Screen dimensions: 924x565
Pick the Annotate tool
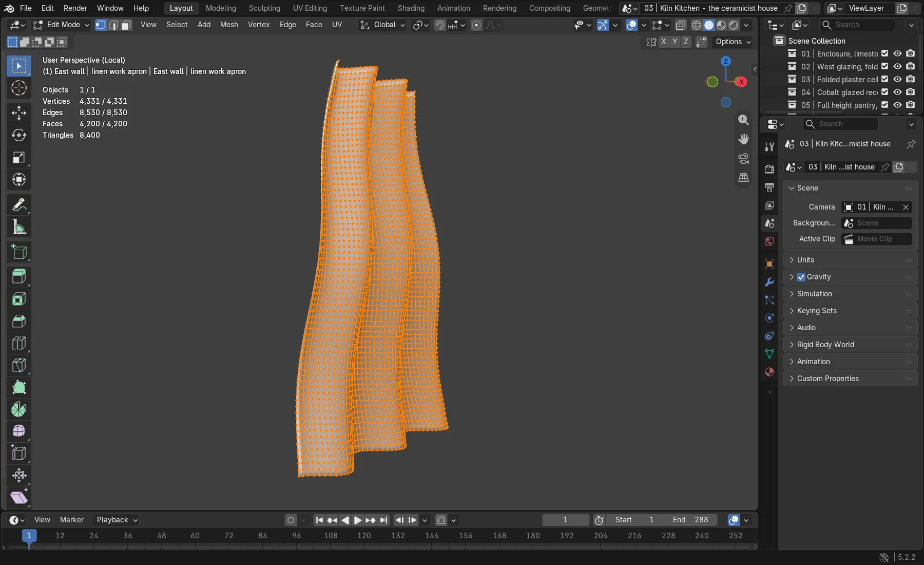pos(19,205)
